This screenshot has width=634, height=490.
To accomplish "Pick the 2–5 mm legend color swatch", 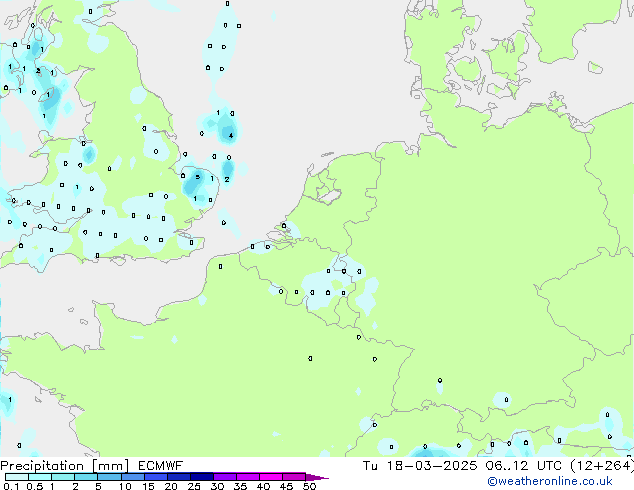I will [86, 477].
